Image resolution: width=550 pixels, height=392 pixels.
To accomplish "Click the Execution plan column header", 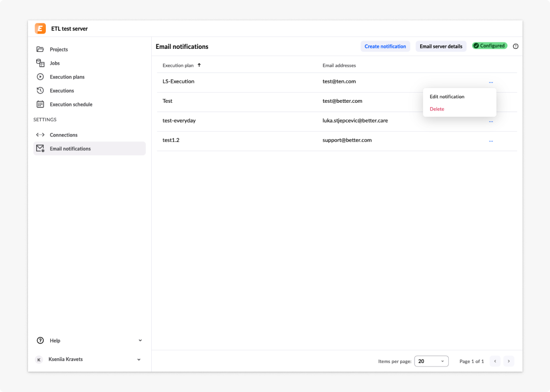I will coord(178,65).
